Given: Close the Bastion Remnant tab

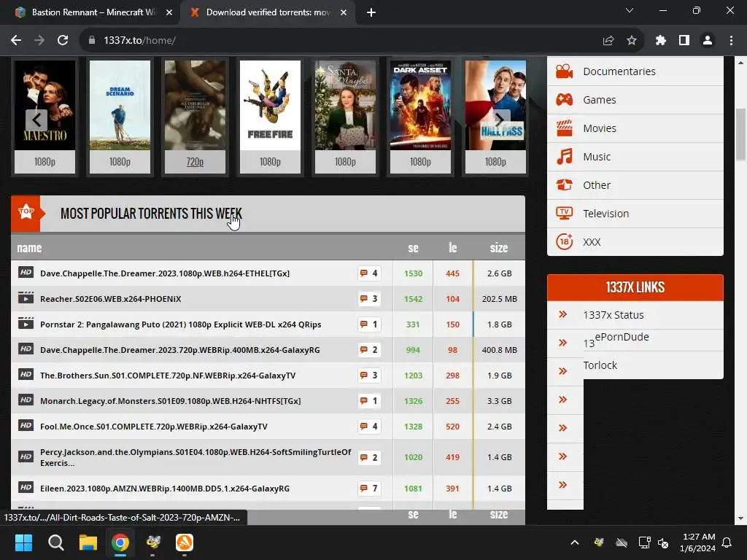Looking at the screenshot, I should click(169, 12).
